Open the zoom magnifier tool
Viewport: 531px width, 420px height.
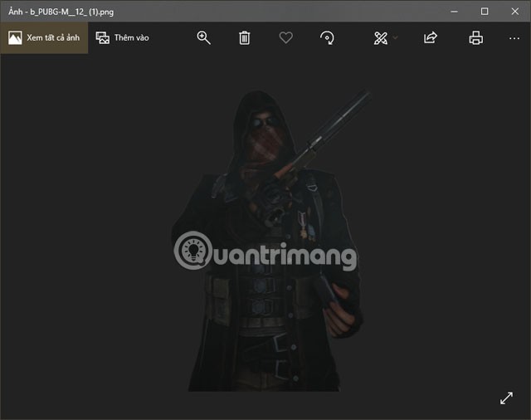[x=204, y=37]
